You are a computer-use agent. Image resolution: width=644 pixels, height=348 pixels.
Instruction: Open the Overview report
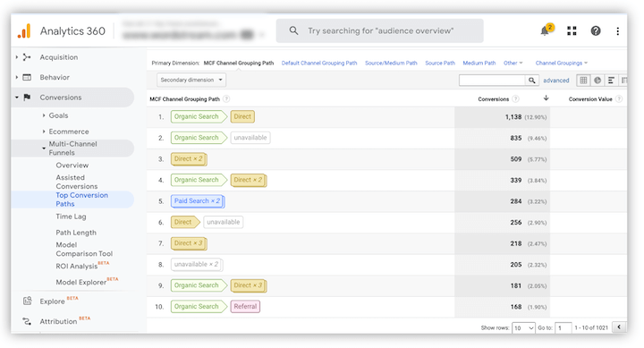(72, 166)
